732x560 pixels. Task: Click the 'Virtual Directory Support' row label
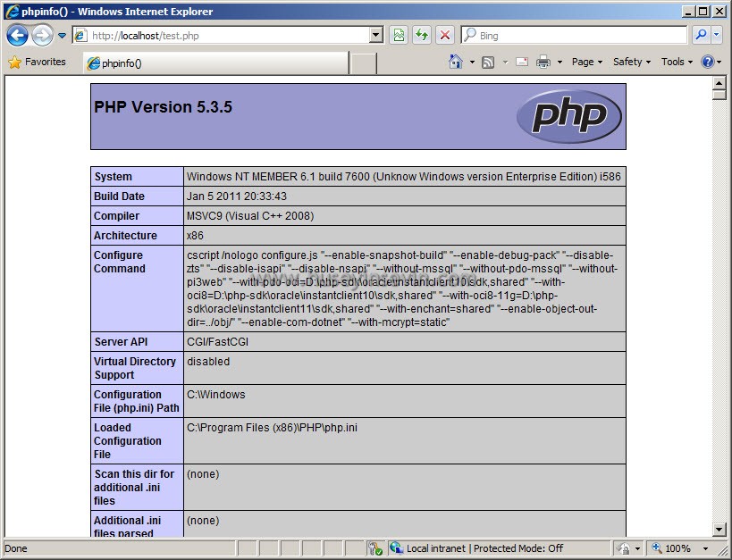point(135,368)
